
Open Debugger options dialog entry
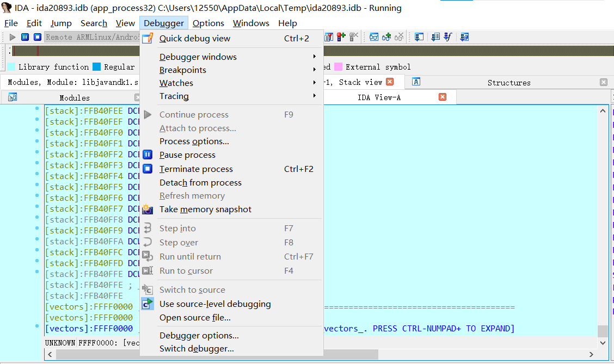tap(231, 335)
